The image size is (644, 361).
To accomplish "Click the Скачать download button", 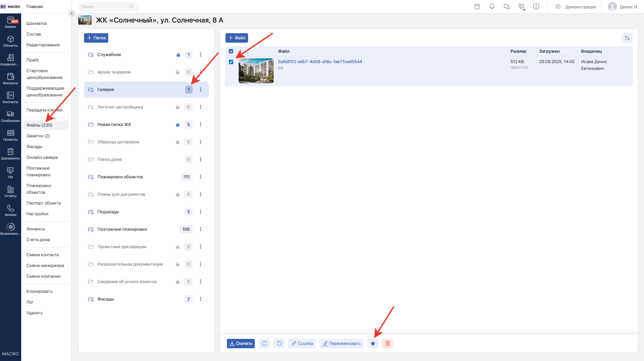I will pos(241,343).
